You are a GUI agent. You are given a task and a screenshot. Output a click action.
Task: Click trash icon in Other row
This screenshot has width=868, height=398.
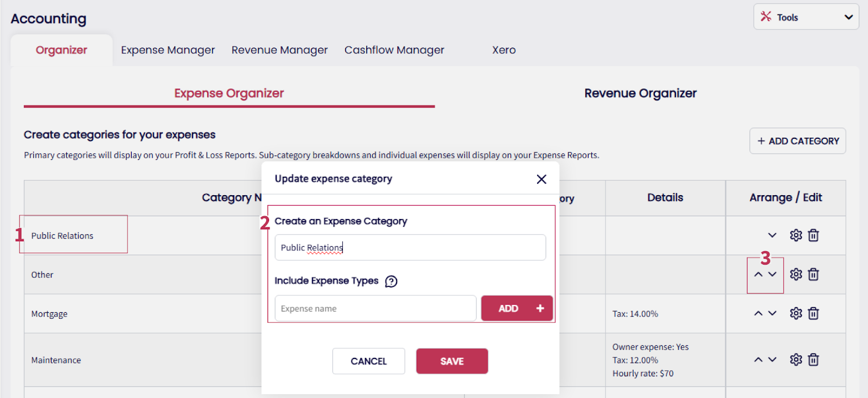tap(813, 274)
